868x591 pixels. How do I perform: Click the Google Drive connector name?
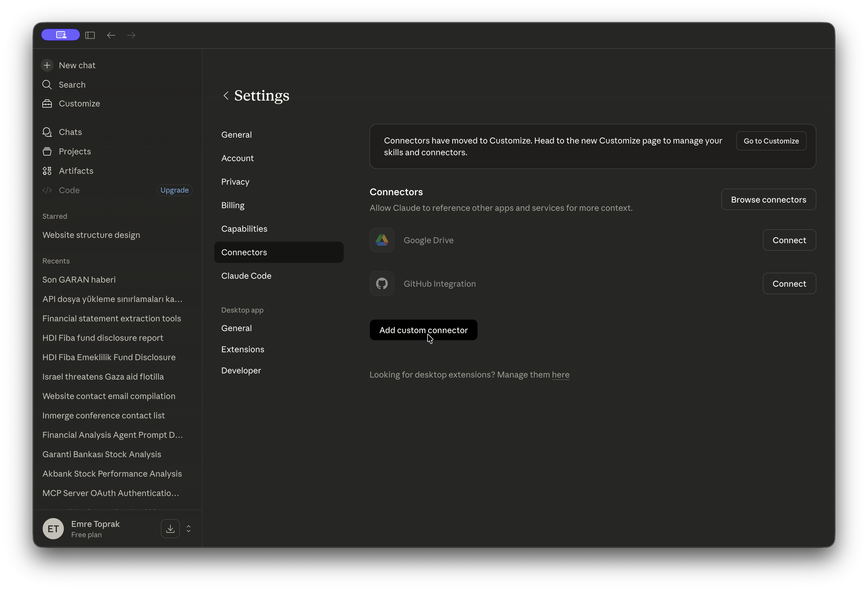pos(428,241)
